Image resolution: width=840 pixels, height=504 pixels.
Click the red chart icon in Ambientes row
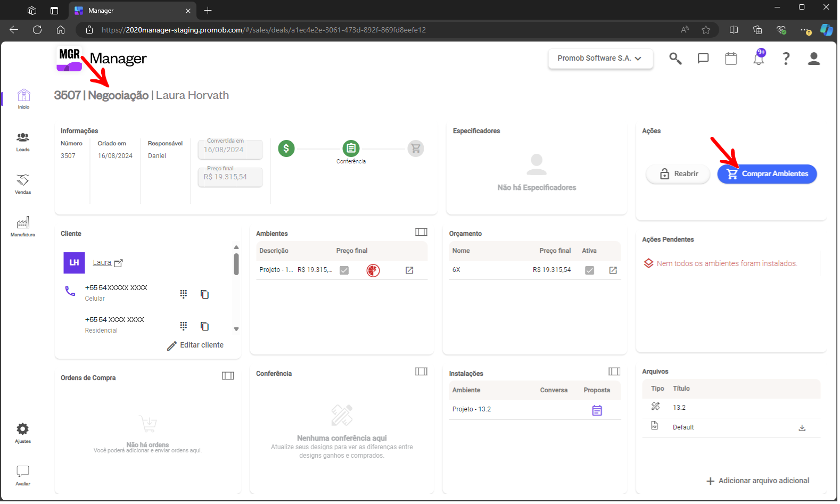point(373,271)
